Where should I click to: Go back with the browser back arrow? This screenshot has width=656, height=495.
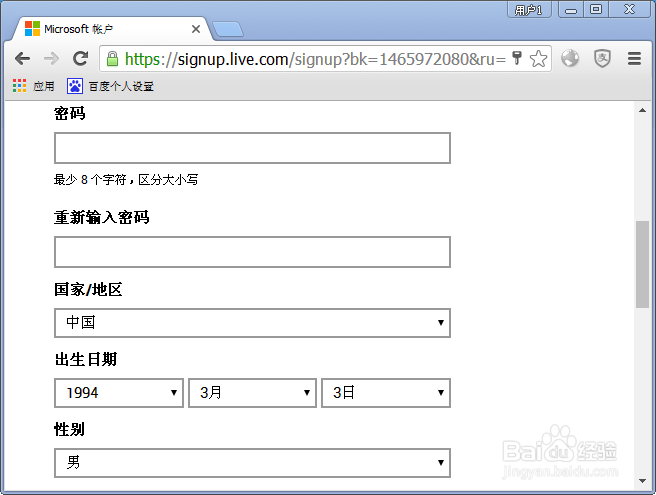23,59
